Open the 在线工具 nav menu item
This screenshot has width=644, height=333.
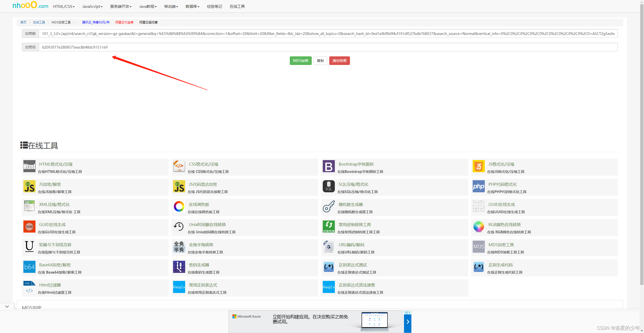point(237,7)
